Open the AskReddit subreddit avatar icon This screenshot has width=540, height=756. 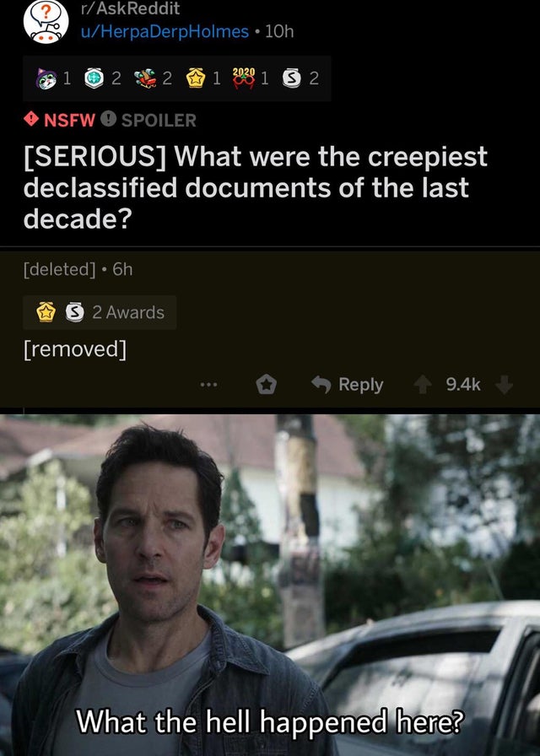[46, 20]
